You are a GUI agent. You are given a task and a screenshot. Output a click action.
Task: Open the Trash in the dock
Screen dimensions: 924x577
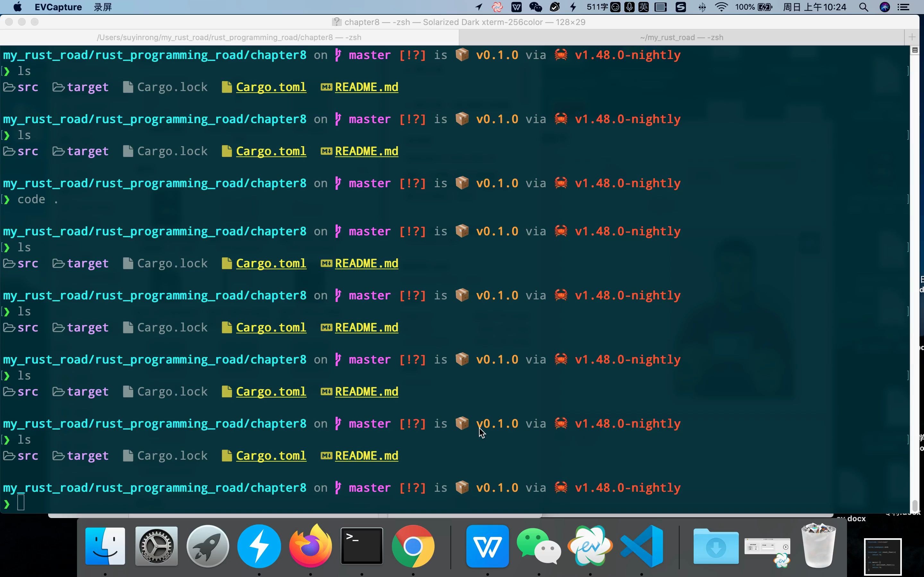coord(818,547)
